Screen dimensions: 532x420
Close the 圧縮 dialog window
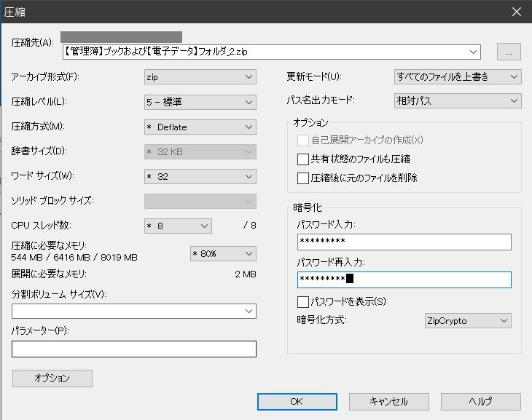(517, 11)
